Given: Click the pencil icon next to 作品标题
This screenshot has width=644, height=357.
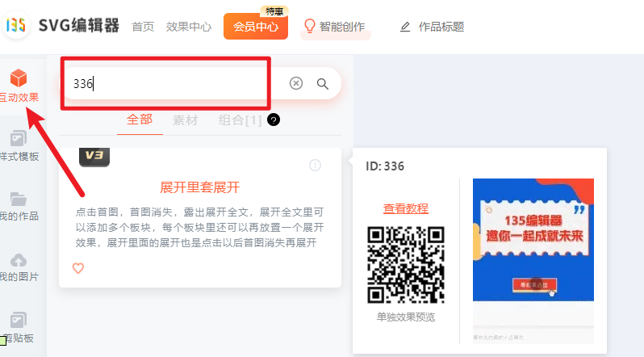Looking at the screenshot, I should coord(405,27).
